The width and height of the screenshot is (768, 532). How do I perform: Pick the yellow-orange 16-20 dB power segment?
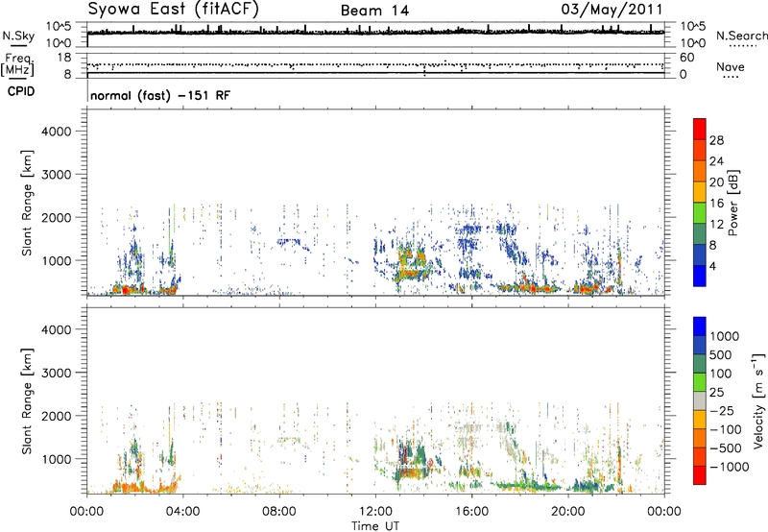click(700, 192)
